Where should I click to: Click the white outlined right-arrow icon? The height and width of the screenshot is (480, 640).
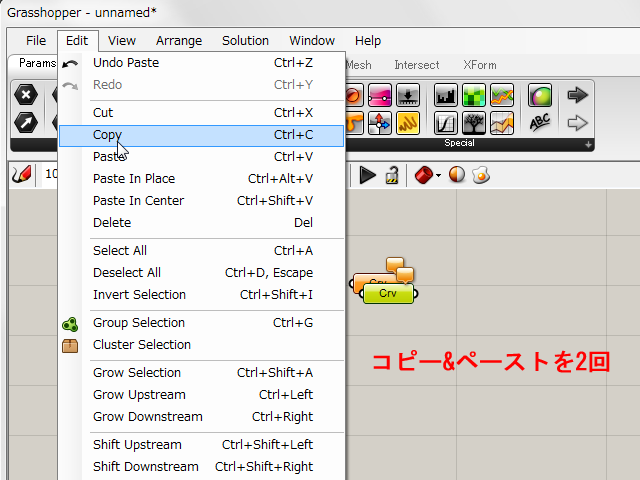578,123
